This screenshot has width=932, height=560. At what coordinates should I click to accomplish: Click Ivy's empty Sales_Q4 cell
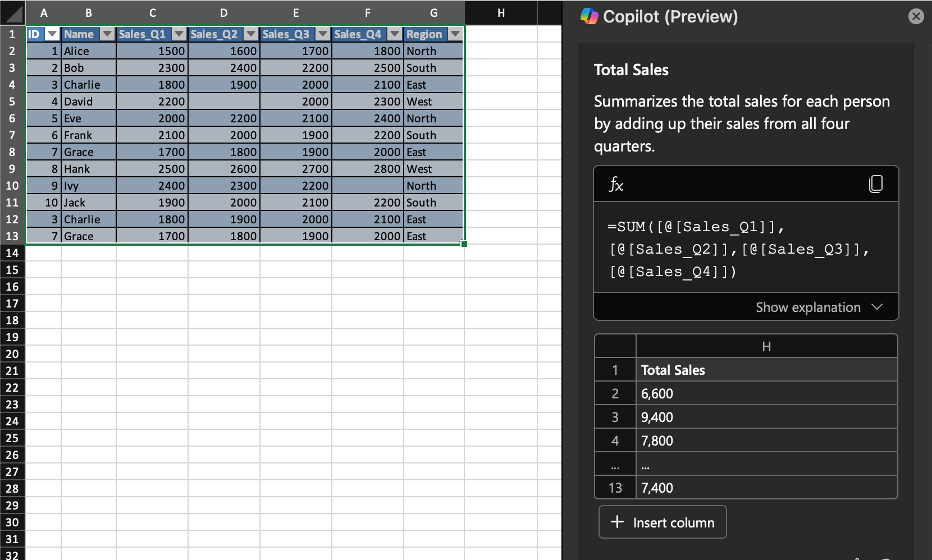point(368,186)
